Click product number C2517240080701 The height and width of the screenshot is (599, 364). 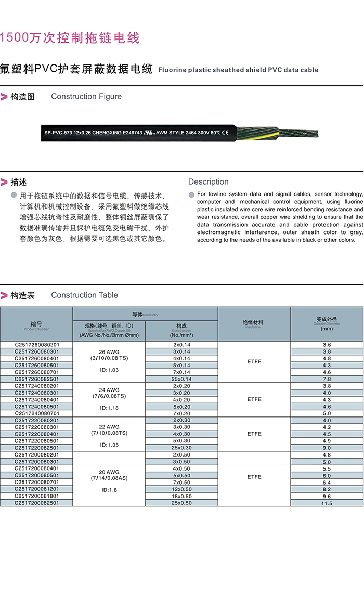click(x=36, y=413)
